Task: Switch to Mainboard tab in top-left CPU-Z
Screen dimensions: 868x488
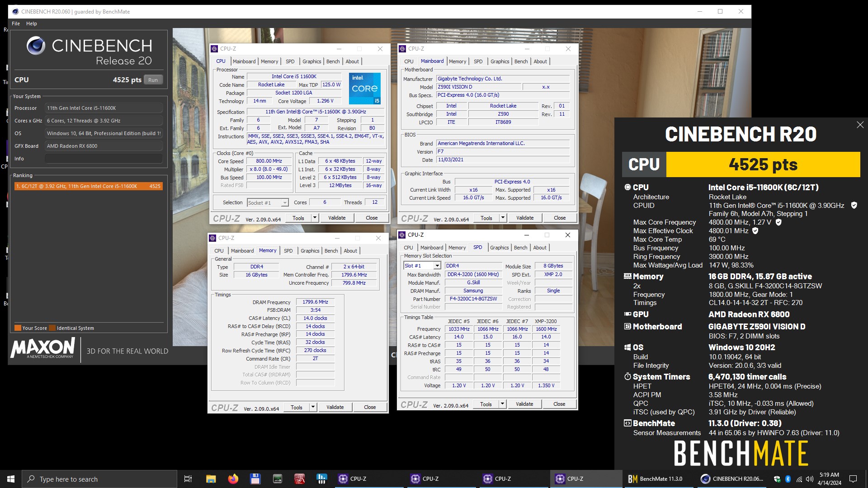Action: (x=244, y=61)
